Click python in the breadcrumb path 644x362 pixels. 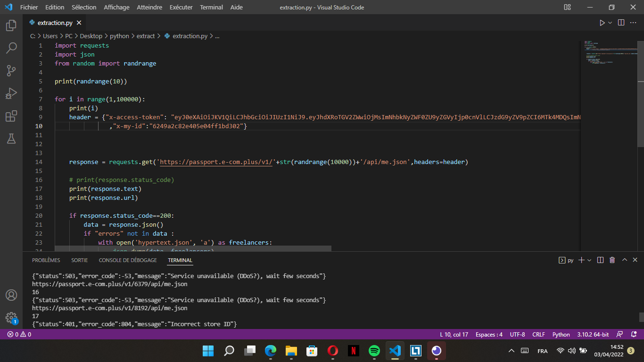119,36
